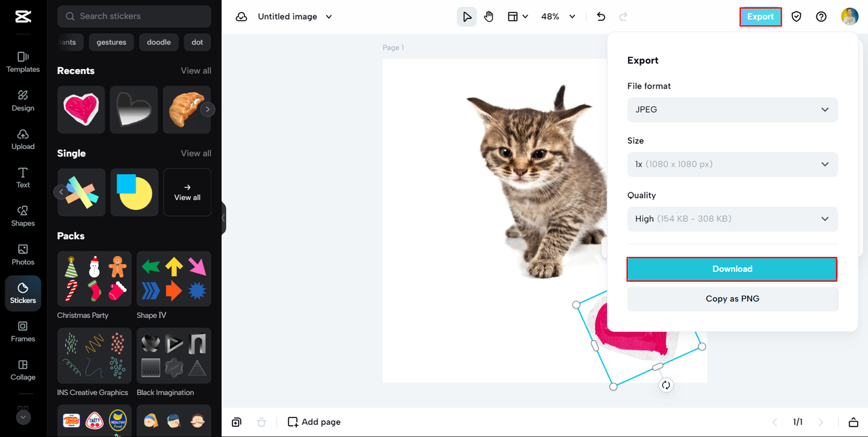Click the Copy as PNG button
Screen dimensions: 868x437
[x=732, y=299]
